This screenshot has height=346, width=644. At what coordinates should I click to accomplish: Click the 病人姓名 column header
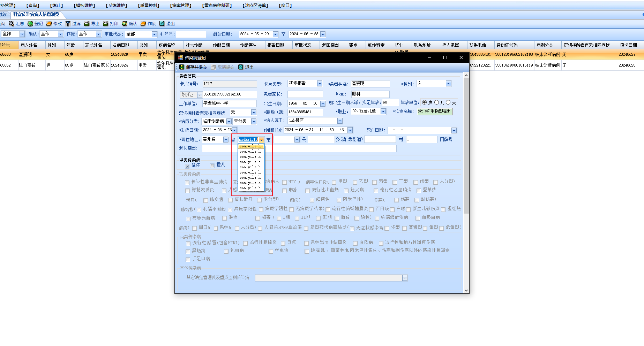[32, 45]
